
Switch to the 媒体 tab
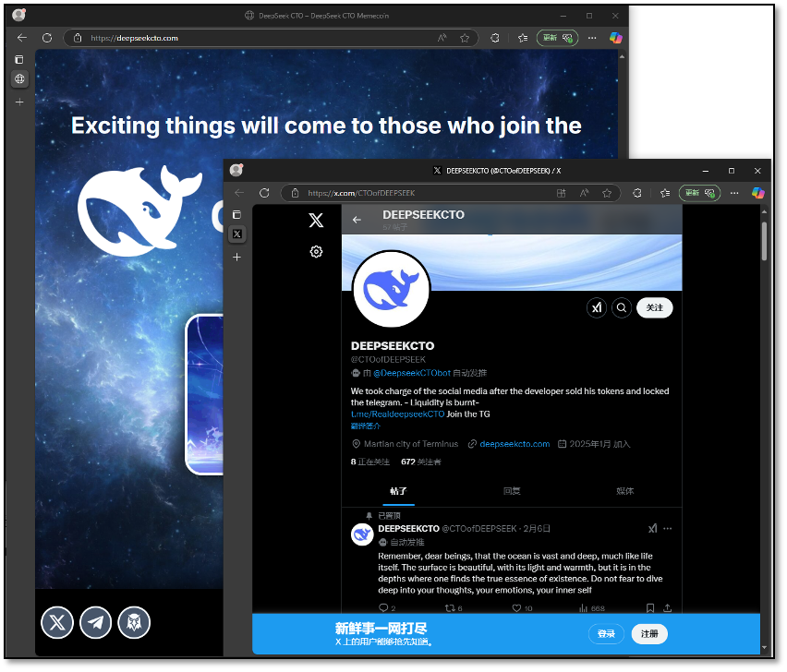coord(625,491)
